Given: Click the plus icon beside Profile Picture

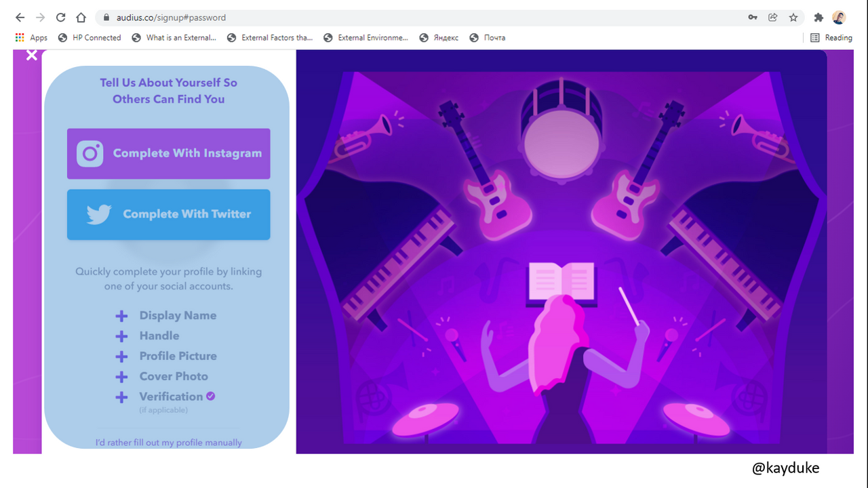Looking at the screenshot, I should click(121, 357).
